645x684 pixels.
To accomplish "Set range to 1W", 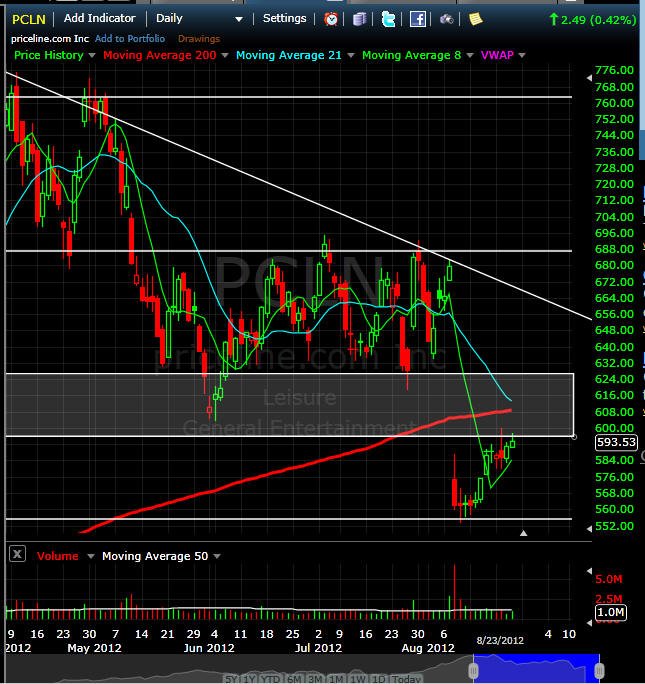I will (x=357, y=679).
